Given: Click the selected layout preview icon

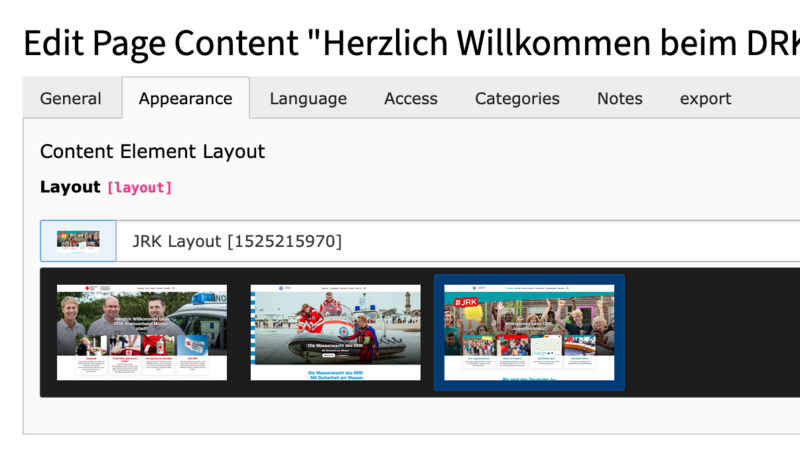Looking at the screenshot, I should tap(79, 241).
